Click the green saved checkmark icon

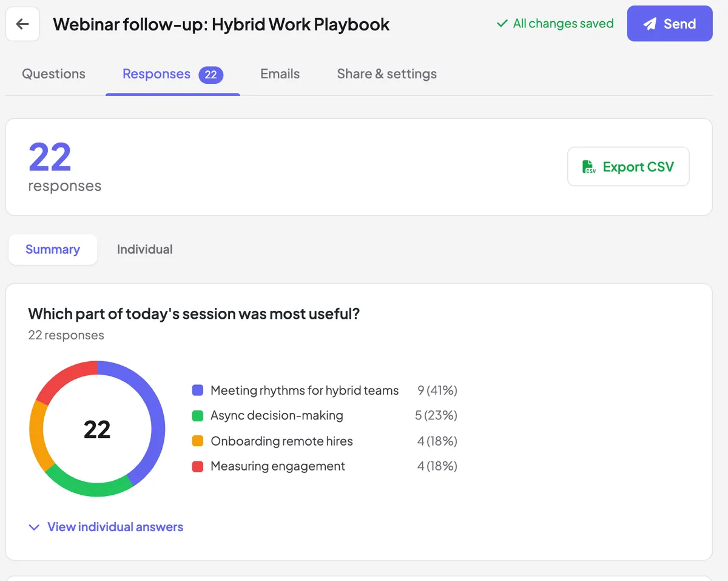point(502,24)
